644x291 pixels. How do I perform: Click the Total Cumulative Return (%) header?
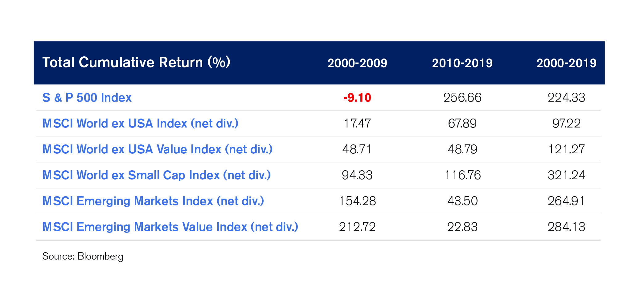(136, 63)
